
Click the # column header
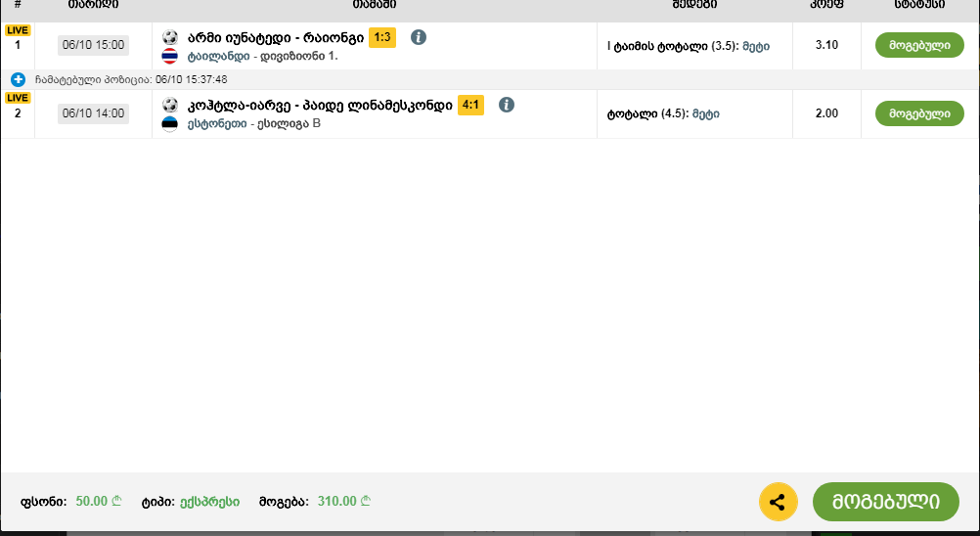pos(18,4)
